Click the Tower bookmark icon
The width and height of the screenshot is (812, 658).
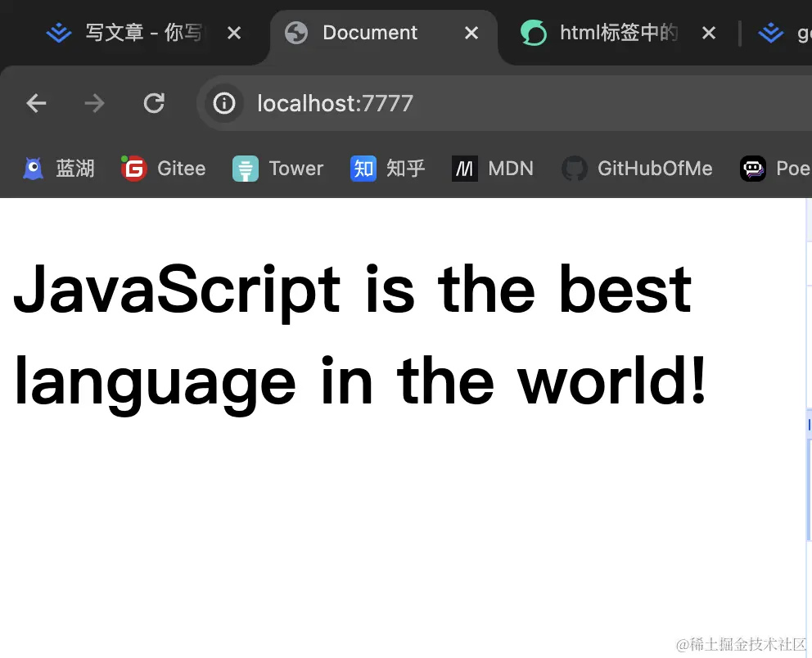pos(246,169)
